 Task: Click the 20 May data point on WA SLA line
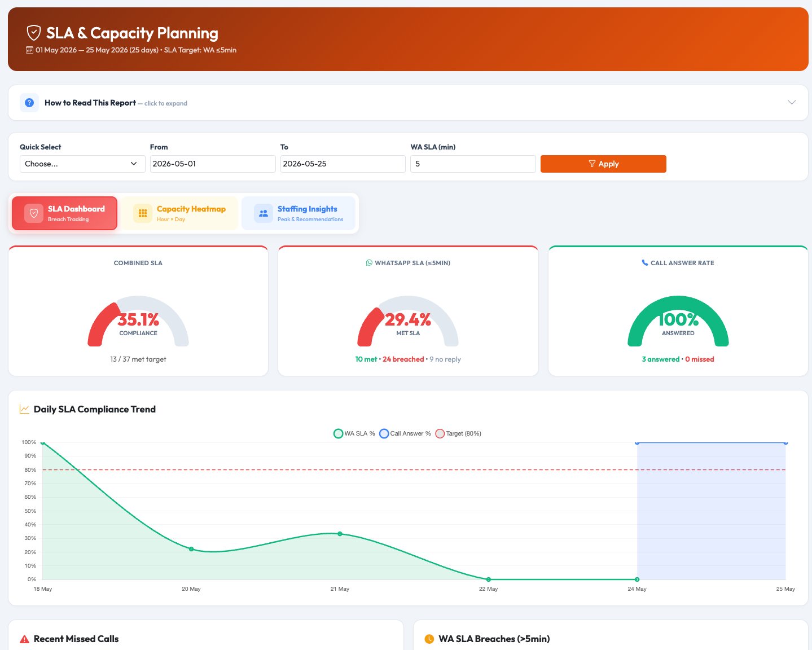[191, 549]
